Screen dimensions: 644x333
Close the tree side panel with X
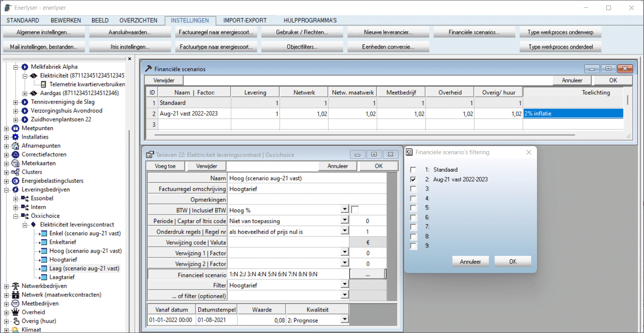pyautogui.click(x=130, y=59)
